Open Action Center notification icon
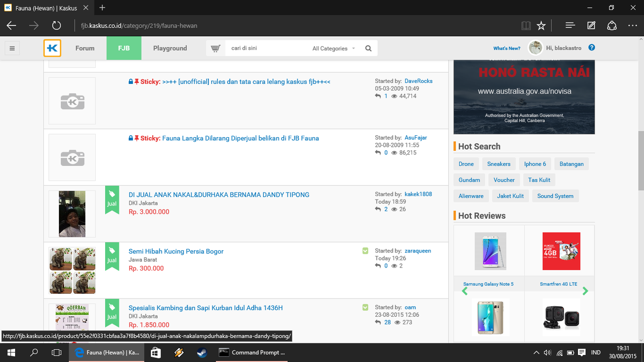The height and width of the screenshot is (362, 644). point(582,352)
